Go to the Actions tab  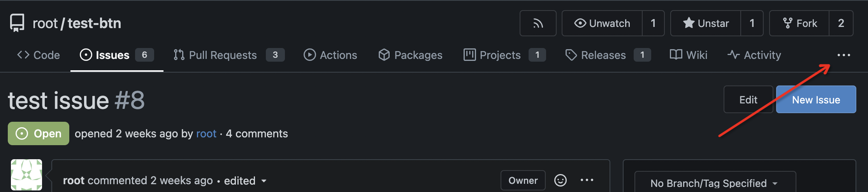pyautogui.click(x=330, y=55)
